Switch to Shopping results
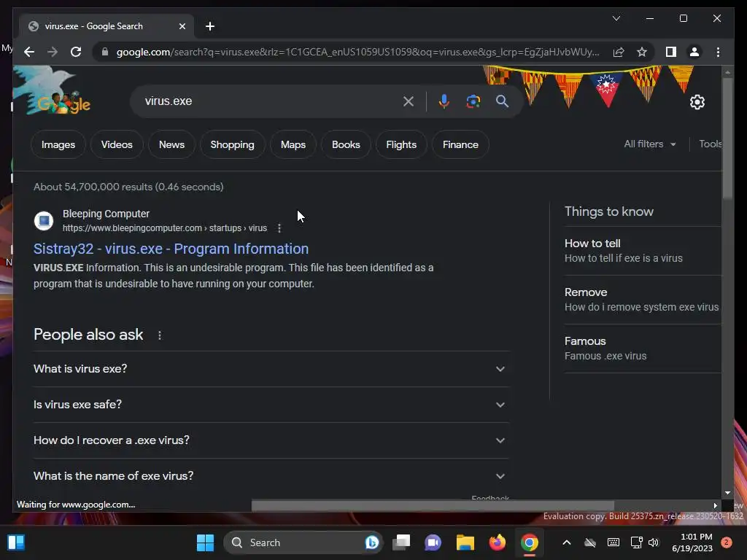 tap(232, 144)
